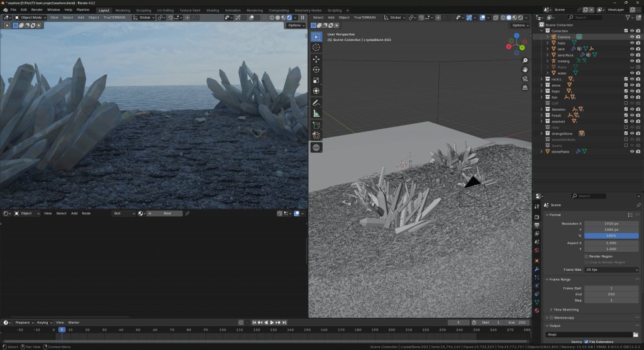Switch to the Shading workspace tab
644x350 pixels.
pyautogui.click(x=213, y=10)
